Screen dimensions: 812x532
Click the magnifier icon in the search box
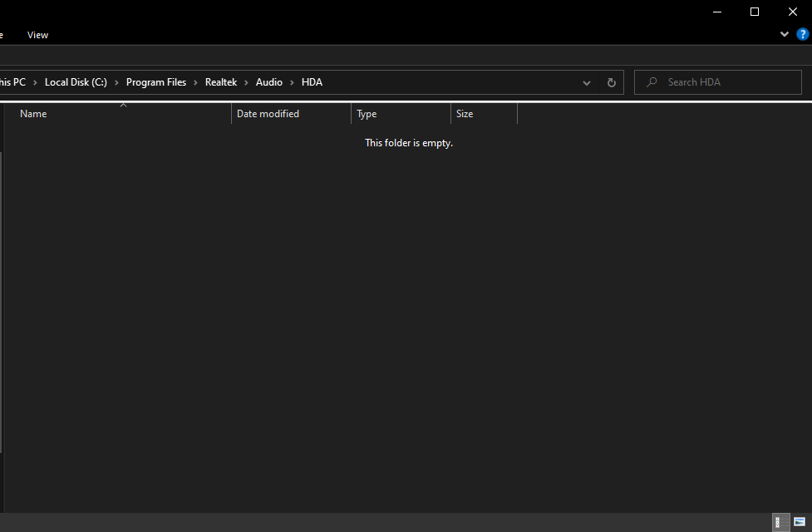pyautogui.click(x=652, y=82)
